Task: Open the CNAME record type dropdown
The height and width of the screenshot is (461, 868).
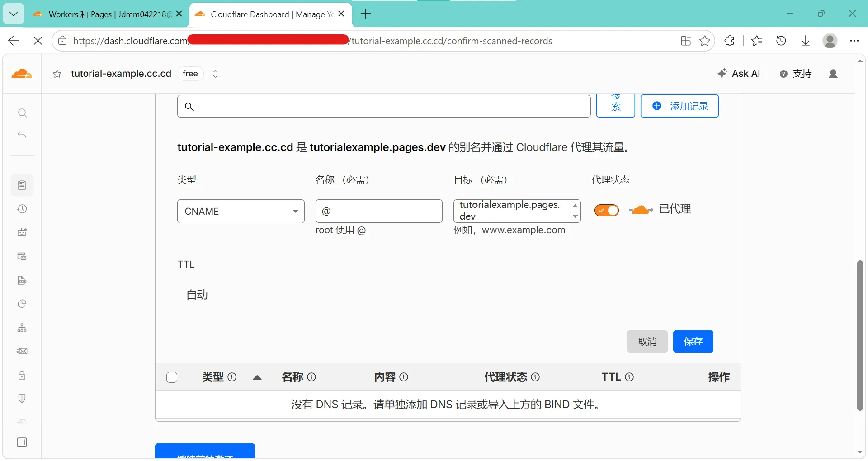Action: click(241, 211)
